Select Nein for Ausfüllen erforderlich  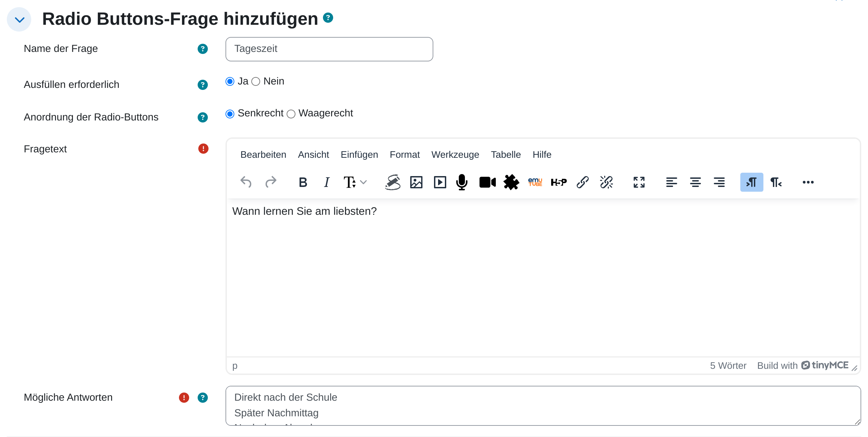click(x=256, y=81)
